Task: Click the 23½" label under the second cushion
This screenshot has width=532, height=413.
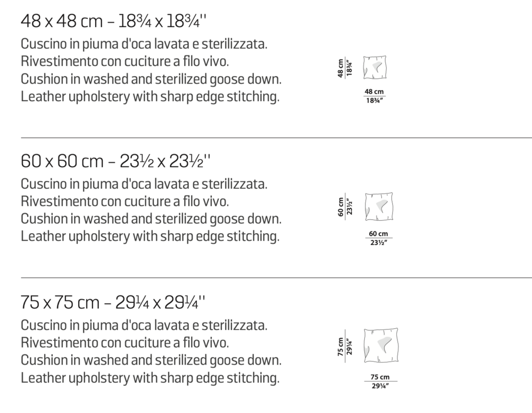Action: [x=379, y=243]
